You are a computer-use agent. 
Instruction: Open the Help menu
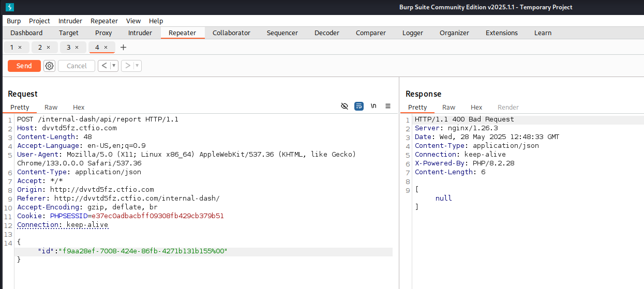tap(156, 21)
